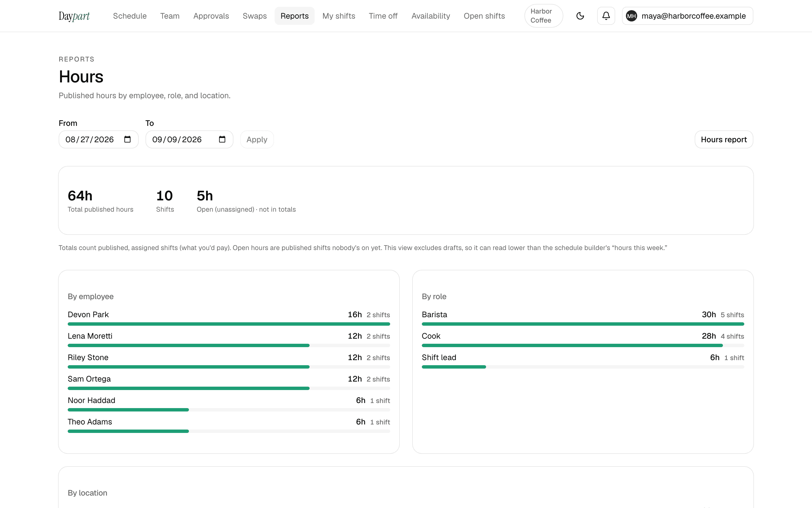Image resolution: width=812 pixels, height=508 pixels.
Task: Click the By role heading
Action: [434, 296]
